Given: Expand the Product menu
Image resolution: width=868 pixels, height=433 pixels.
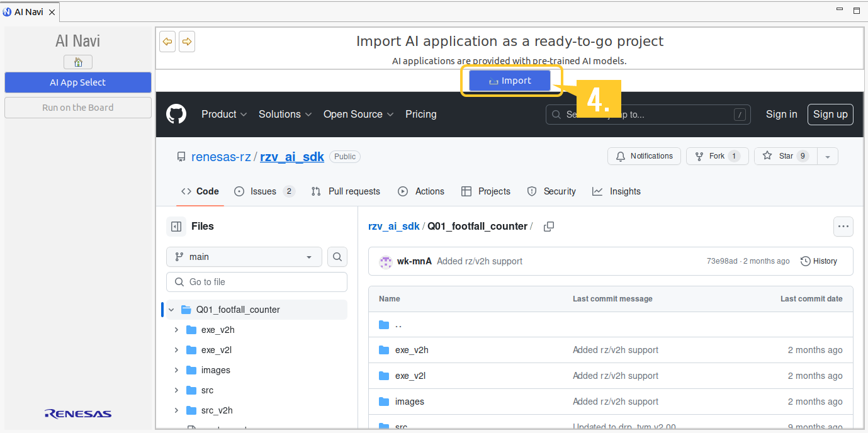Looking at the screenshot, I should [x=224, y=115].
